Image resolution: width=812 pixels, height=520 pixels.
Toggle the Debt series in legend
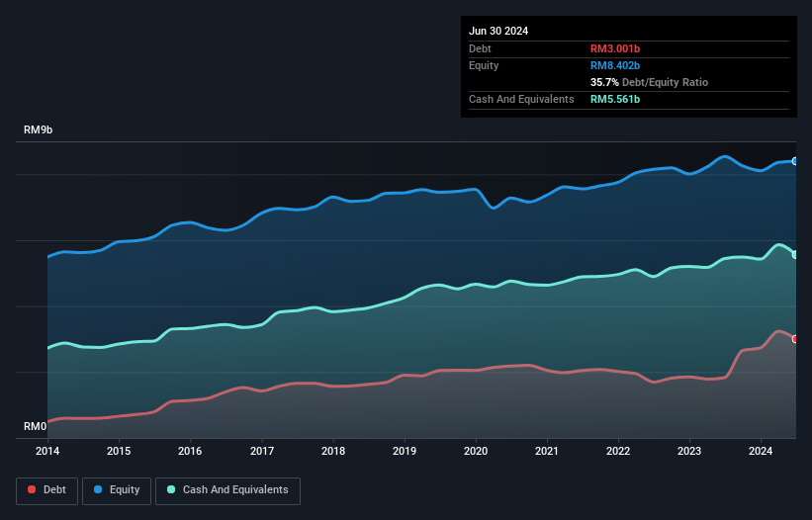tap(47, 490)
